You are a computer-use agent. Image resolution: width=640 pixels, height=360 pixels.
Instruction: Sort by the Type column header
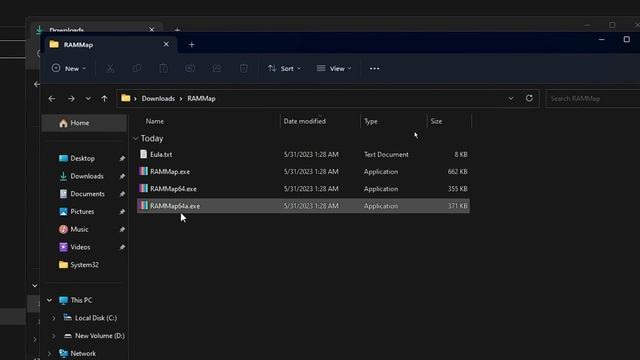[x=371, y=121]
